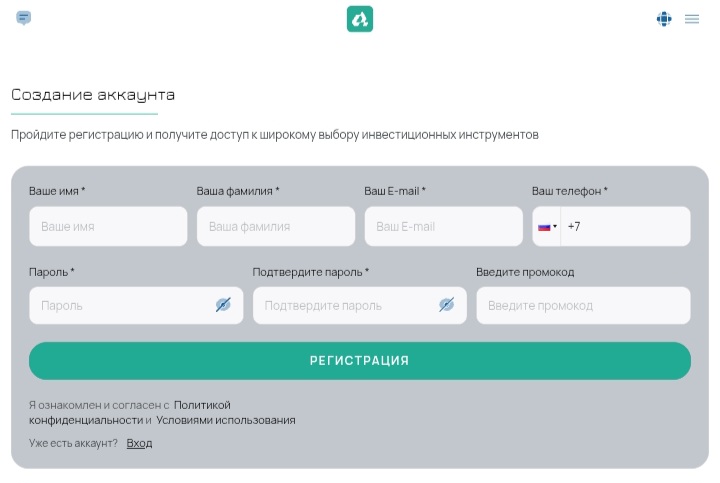Open the phone country flag dropdown
The width and height of the screenshot is (720, 483).
coord(547,227)
